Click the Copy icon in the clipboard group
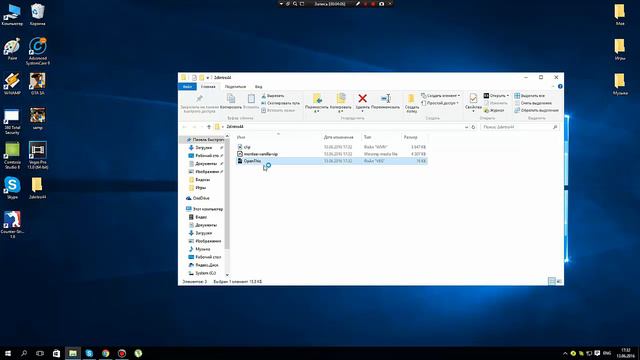Viewport: 640px width, 360px height. point(231,98)
